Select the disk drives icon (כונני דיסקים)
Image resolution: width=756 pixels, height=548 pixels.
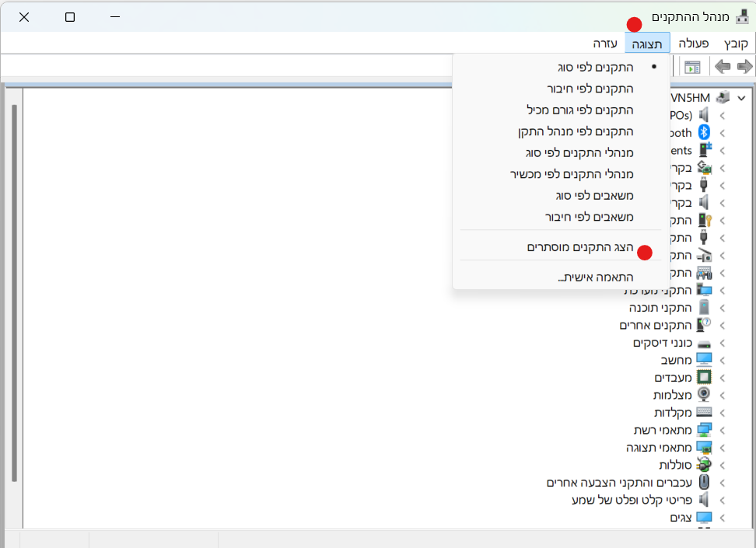[704, 343]
